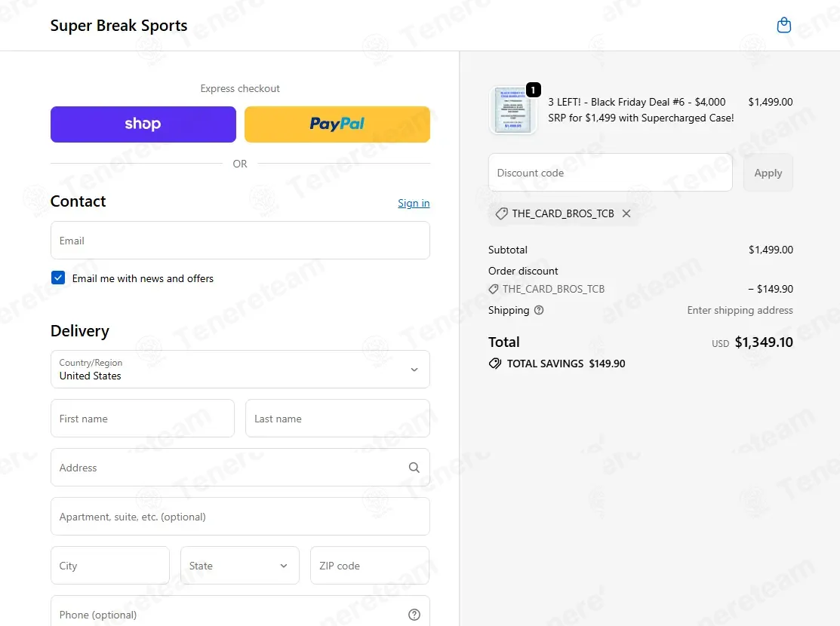Remove the THE_CARD_BROS_TCB discount code chip
Image resolution: width=840 pixels, height=626 pixels.
click(x=626, y=213)
